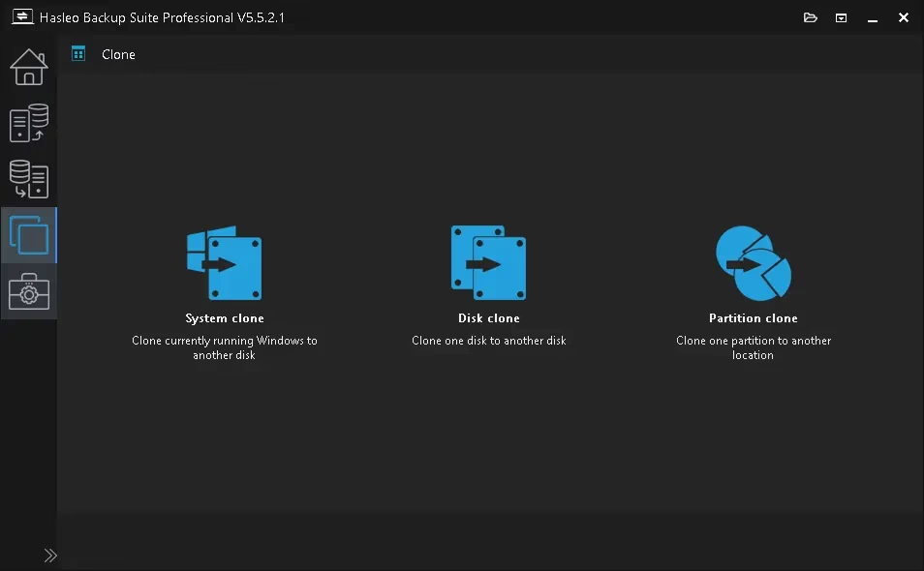Click the System clone Windows disk icon
The height and width of the screenshot is (571, 924).
tap(225, 263)
